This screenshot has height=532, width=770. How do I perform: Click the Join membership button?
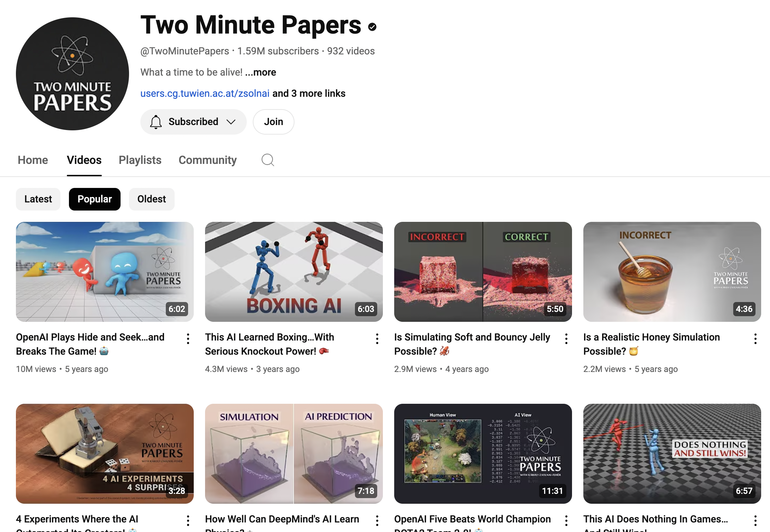pyautogui.click(x=274, y=122)
